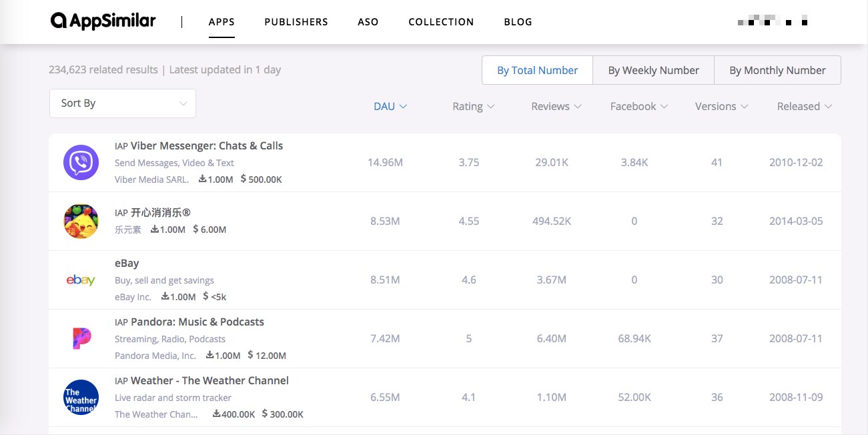Expand the Sort By dropdown
Screen dimensions: 868x435
tap(123, 103)
